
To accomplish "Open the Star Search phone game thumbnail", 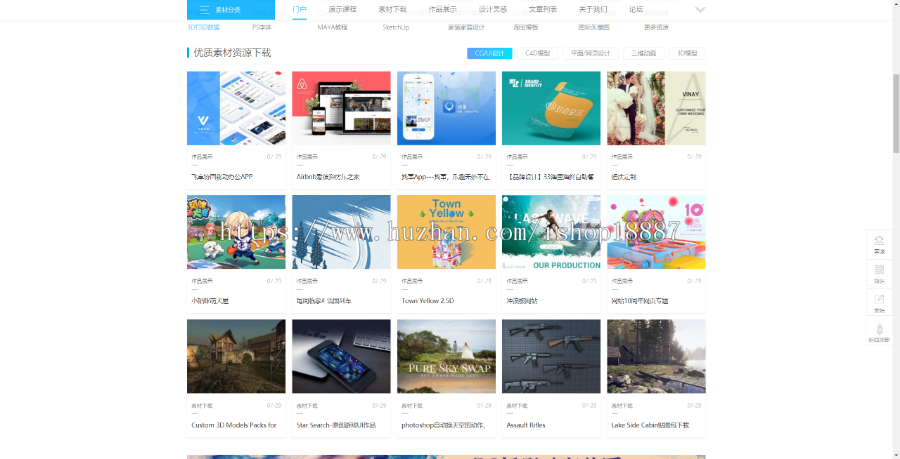I will click(341, 356).
